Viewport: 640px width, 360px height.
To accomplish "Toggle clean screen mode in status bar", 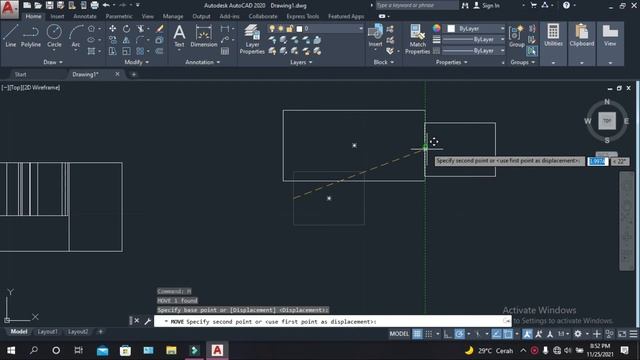I will (x=622, y=334).
